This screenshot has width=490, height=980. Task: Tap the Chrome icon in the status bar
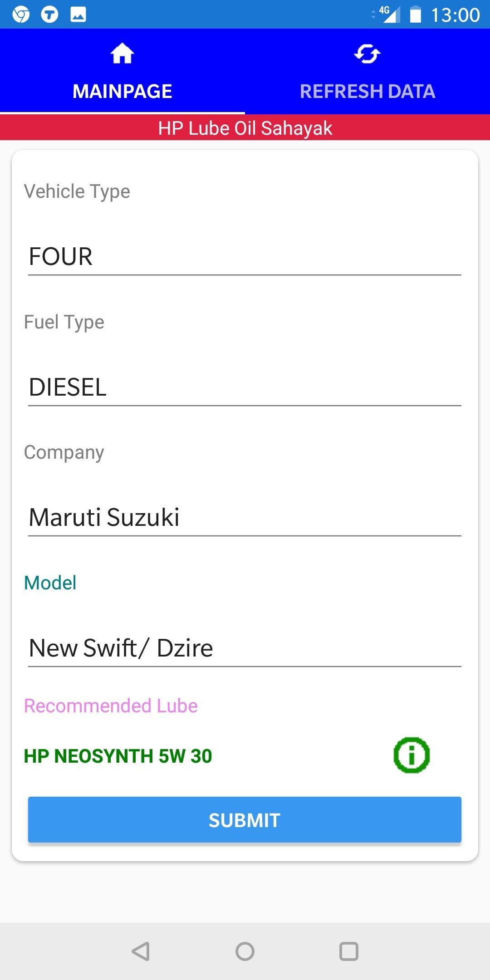(21, 15)
